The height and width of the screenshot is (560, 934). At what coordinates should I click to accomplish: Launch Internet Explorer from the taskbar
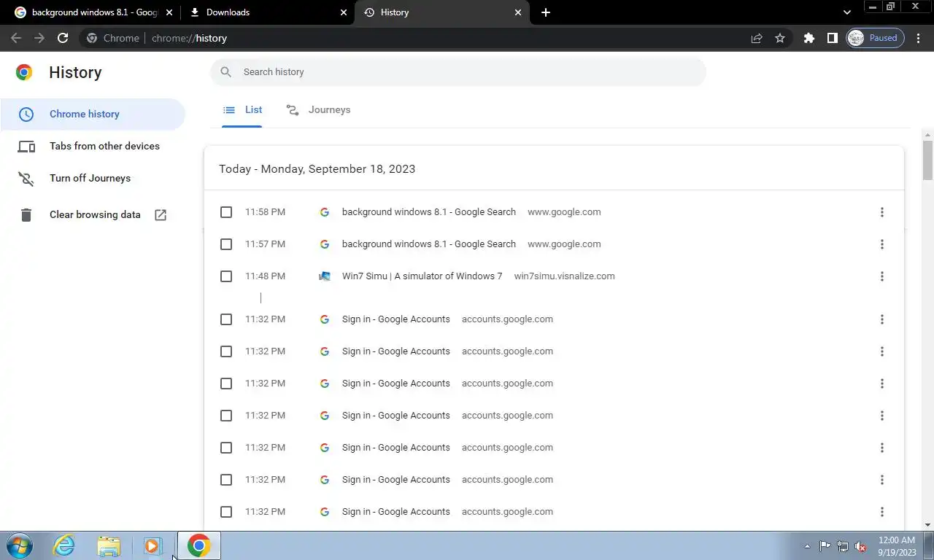(64, 545)
